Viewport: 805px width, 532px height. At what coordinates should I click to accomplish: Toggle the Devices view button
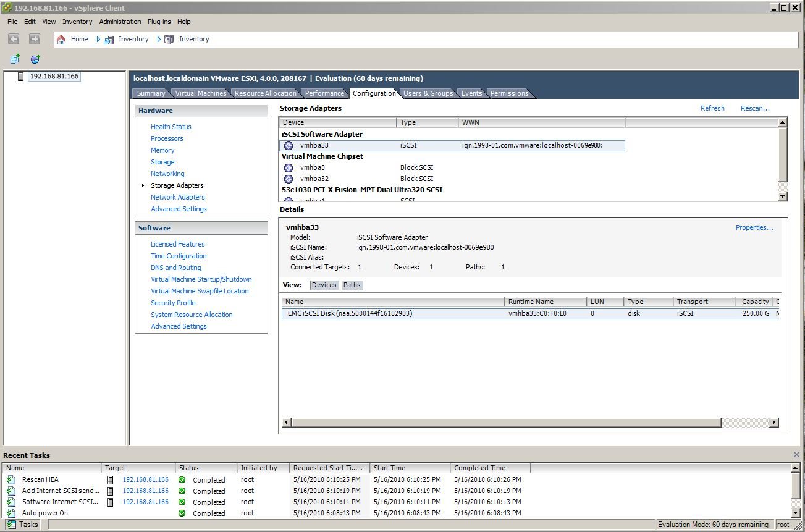324,285
